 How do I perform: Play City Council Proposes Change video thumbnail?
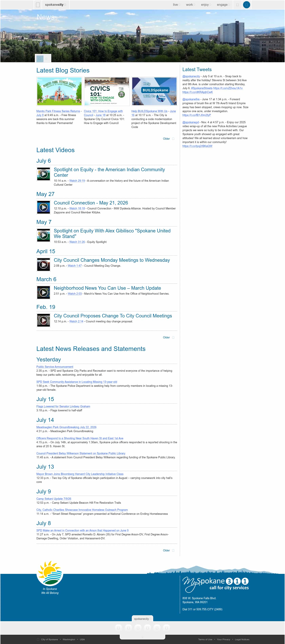(44, 320)
